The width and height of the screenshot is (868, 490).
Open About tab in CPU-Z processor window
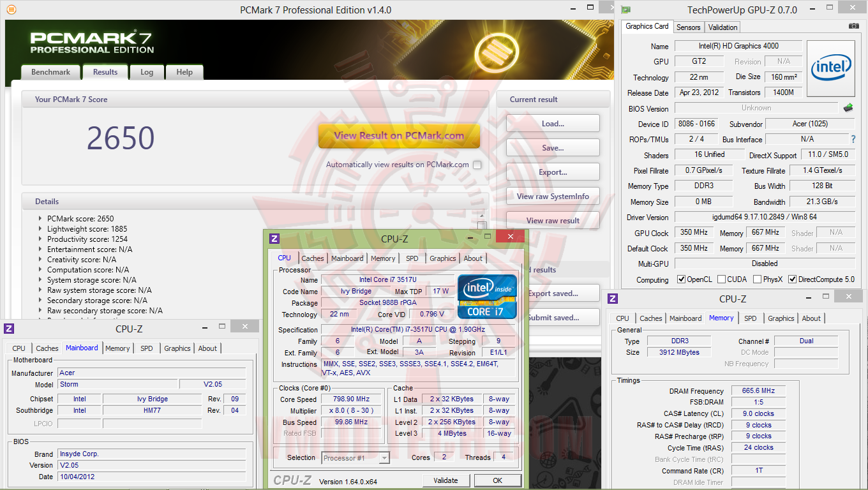click(x=473, y=258)
